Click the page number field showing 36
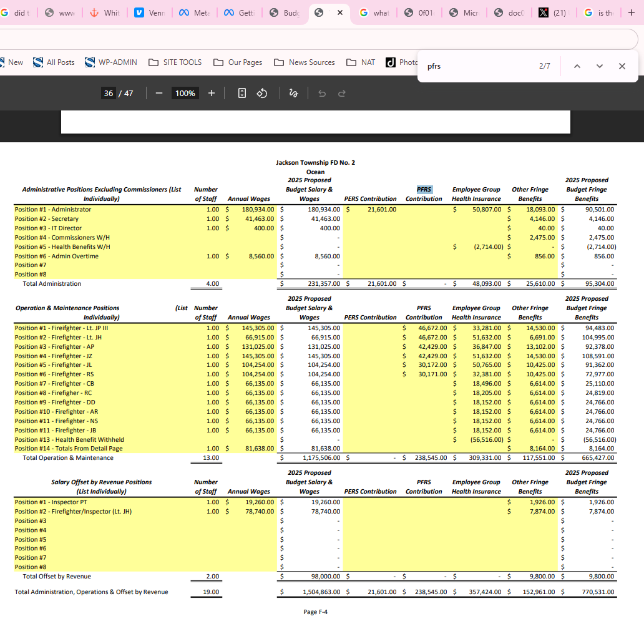Screen dimensions: 644x644 click(x=109, y=93)
